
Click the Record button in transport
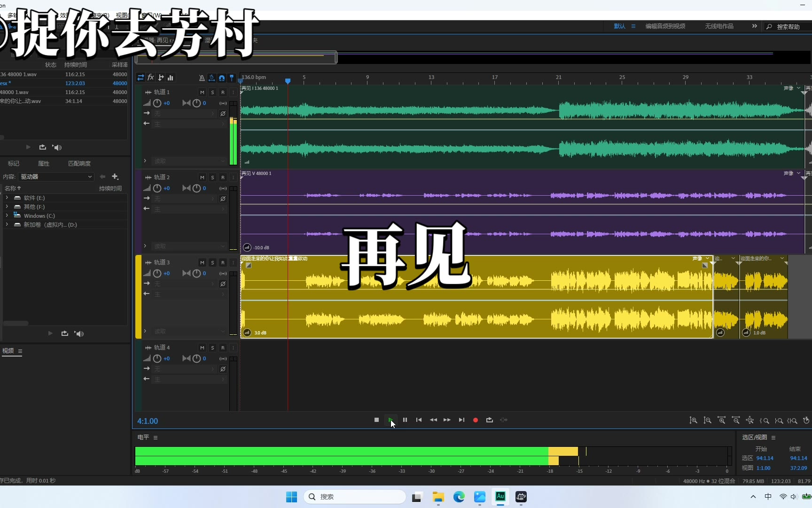475,420
